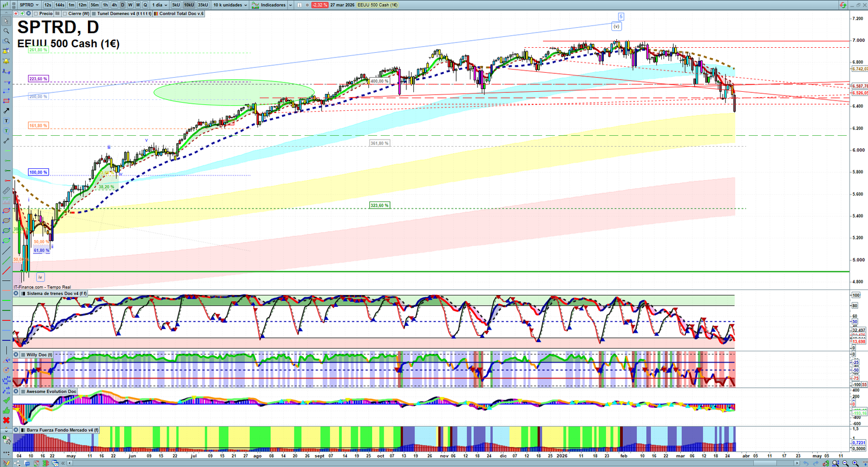
Task: Expand more drawing tools chevron in left toolbar
Action: [x=6, y=430]
